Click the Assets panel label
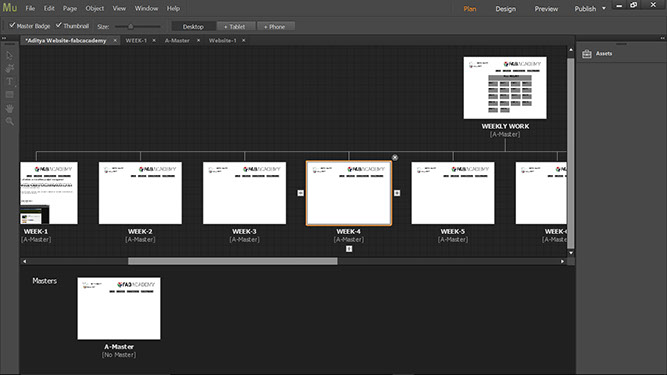This screenshot has width=667, height=375. 604,54
